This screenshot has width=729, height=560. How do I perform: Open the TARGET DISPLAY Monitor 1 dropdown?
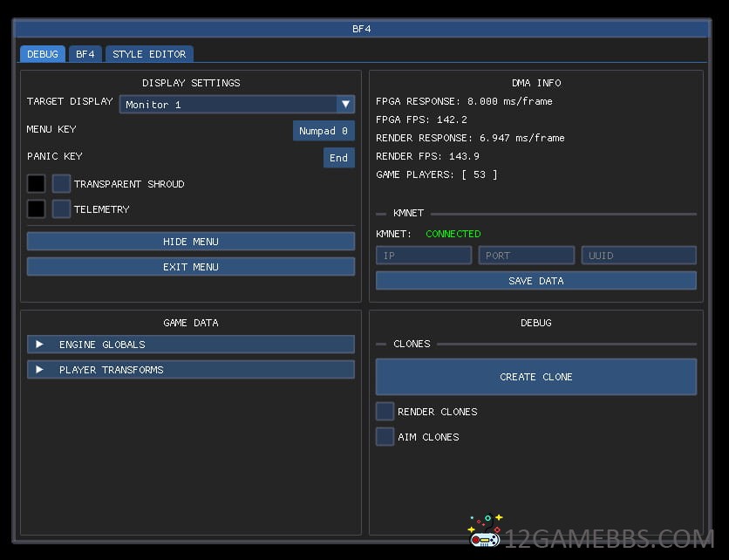pyautogui.click(x=237, y=104)
